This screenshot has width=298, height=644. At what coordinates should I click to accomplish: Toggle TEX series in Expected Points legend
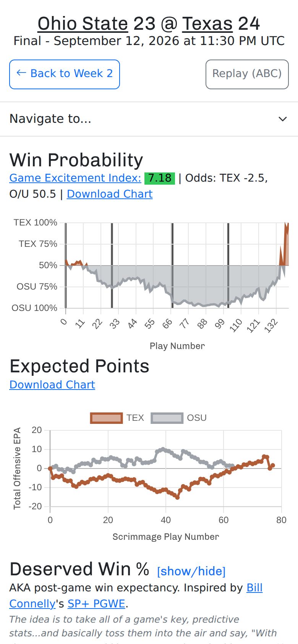[117, 418]
